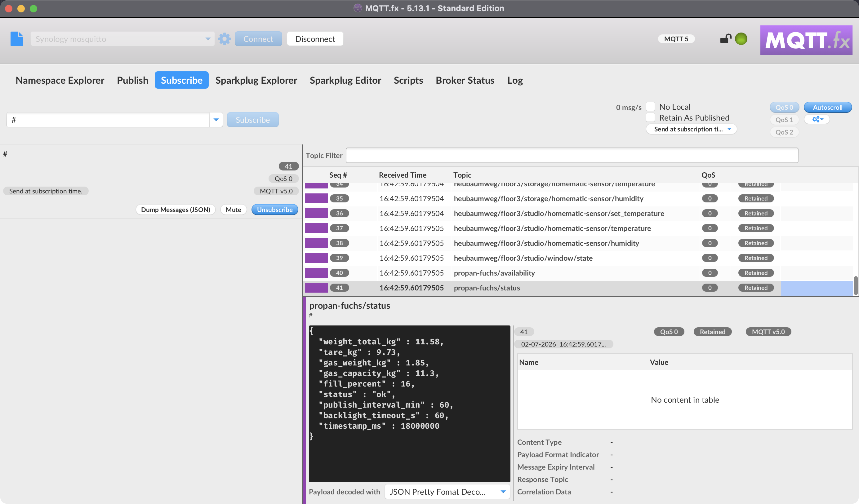This screenshot has height=504, width=859.
Task: Switch to Publish tab
Action: (x=133, y=80)
